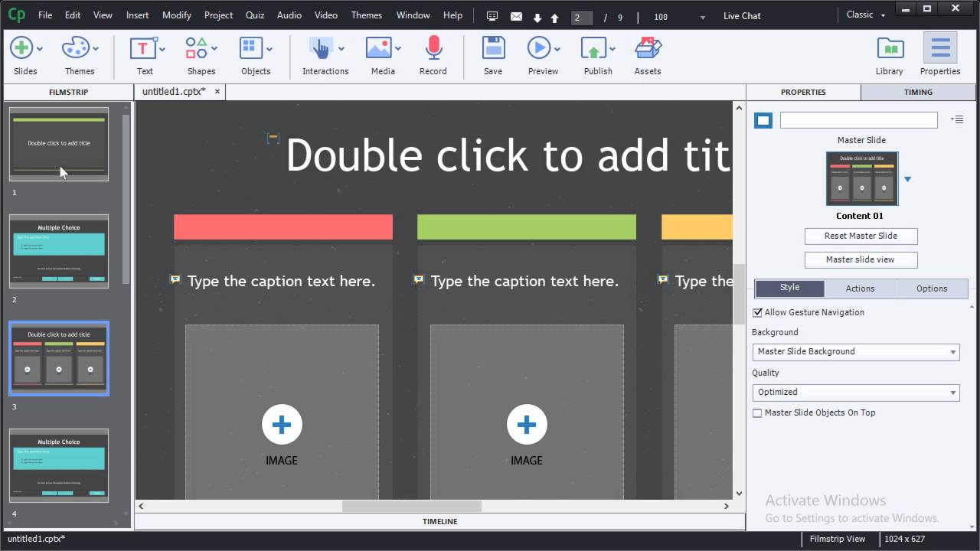Click the Master slide view button
This screenshot has width=980, height=551.
pyautogui.click(x=861, y=260)
